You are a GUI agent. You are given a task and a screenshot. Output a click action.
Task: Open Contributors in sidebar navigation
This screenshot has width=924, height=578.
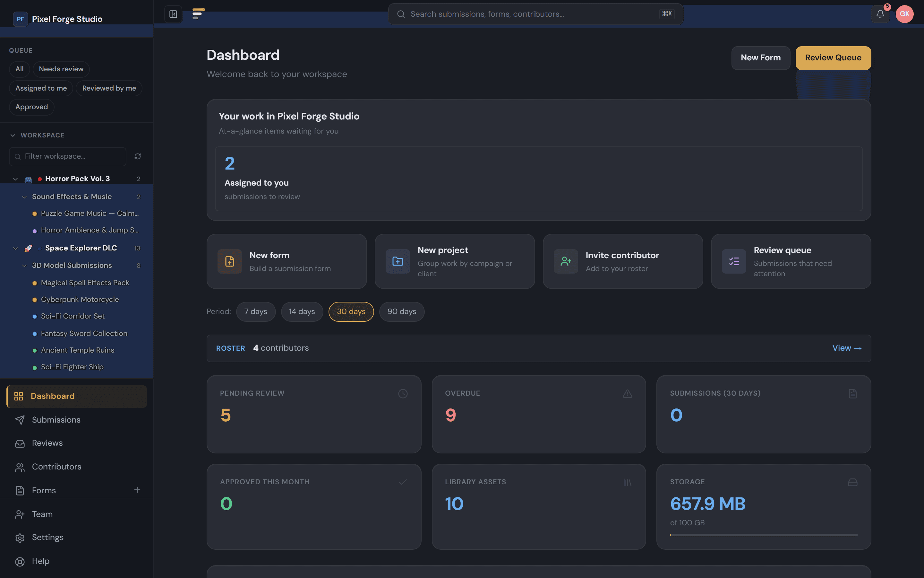pyautogui.click(x=77, y=467)
